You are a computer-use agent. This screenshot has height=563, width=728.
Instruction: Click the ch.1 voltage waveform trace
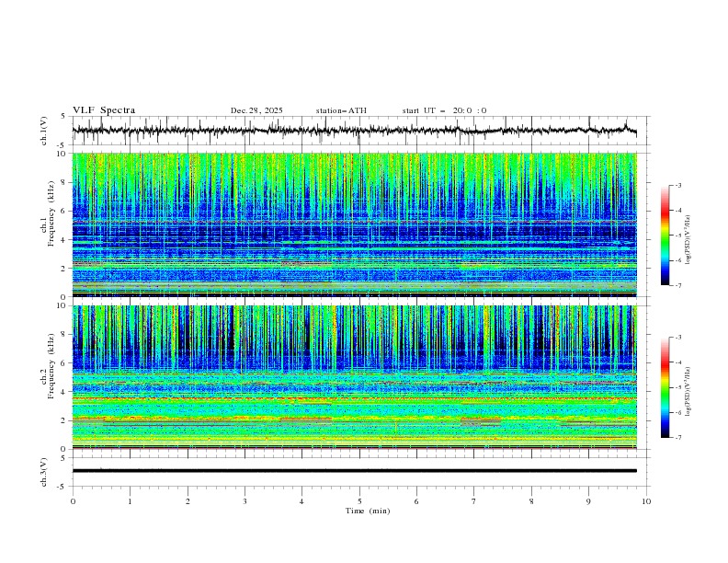pos(355,131)
